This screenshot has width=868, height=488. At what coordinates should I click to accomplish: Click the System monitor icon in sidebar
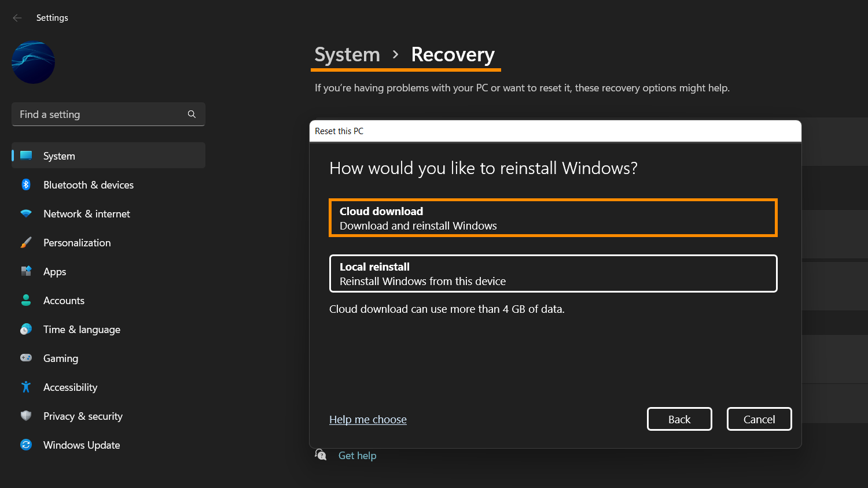click(26, 156)
